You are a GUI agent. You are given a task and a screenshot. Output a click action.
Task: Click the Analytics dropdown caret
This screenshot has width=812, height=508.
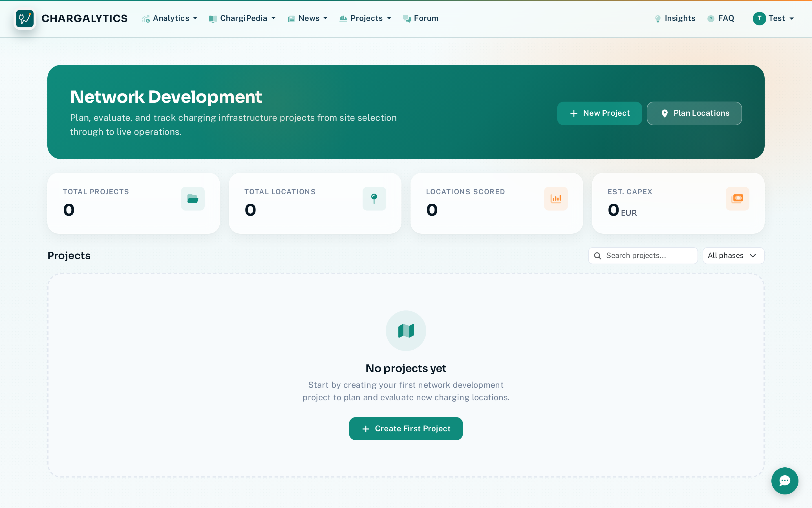[x=195, y=18]
